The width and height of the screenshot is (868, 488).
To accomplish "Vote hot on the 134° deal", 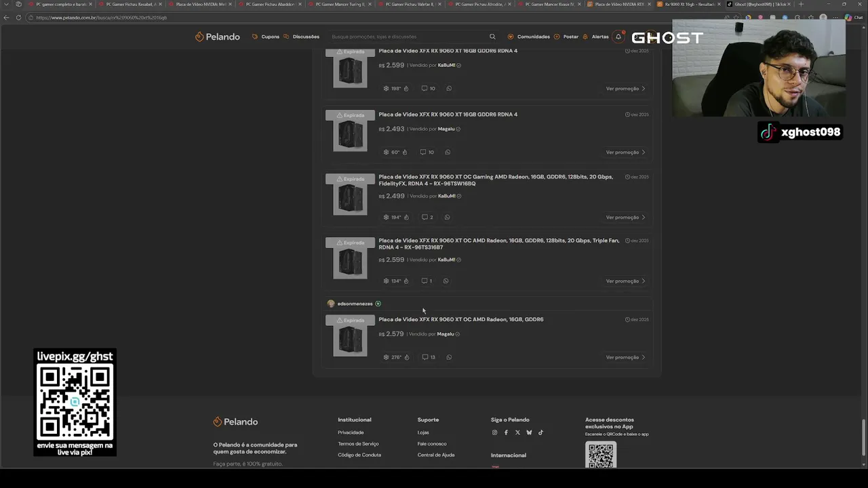I will click(x=406, y=281).
